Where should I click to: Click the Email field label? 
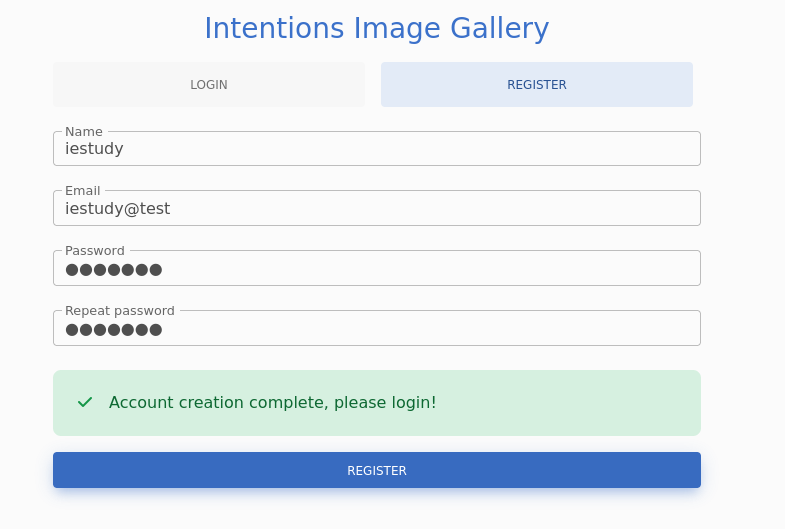[83, 191]
